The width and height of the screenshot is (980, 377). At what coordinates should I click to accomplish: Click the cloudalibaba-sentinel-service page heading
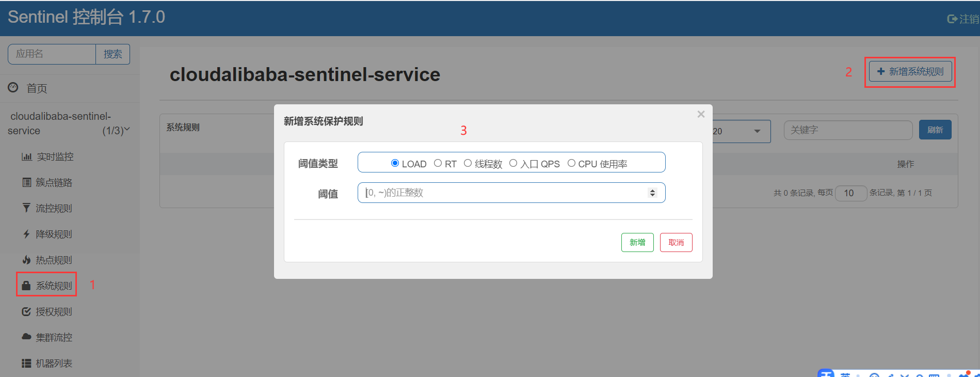click(305, 74)
